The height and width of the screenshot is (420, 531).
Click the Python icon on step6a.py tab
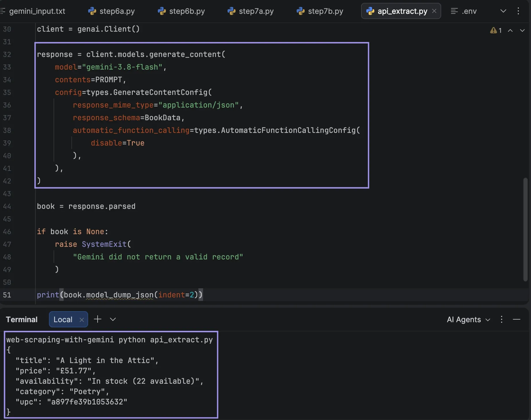[92, 11]
